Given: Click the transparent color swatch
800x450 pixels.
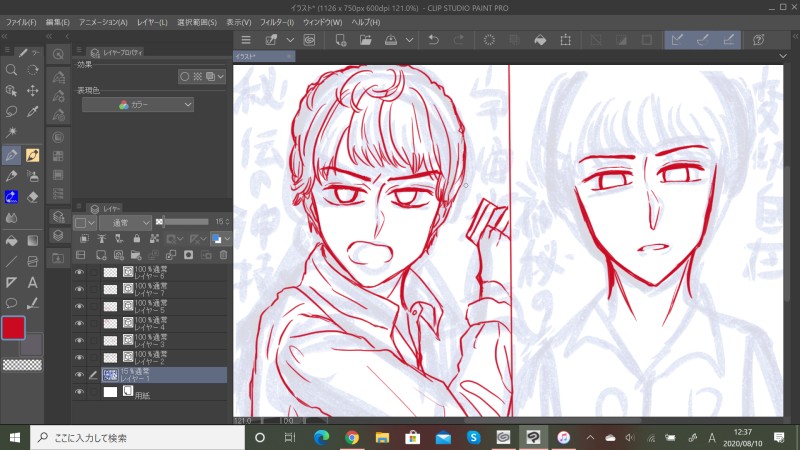Looking at the screenshot, I should 22,365.
